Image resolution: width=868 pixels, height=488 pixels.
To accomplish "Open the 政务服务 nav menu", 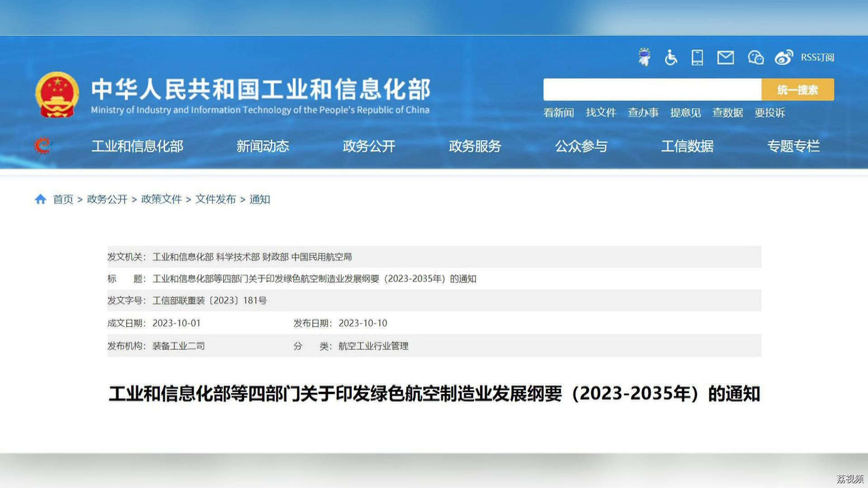I will pyautogui.click(x=475, y=146).
